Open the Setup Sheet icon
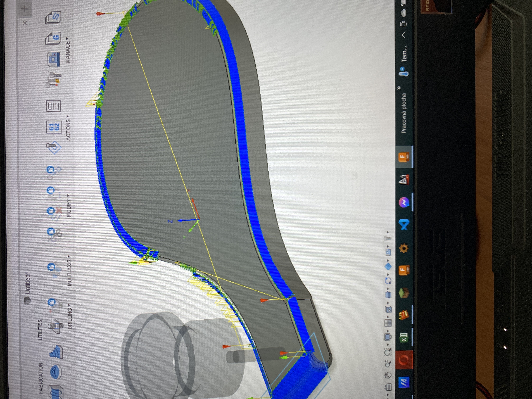The image size is (532, 399). [x=53, y=106]
